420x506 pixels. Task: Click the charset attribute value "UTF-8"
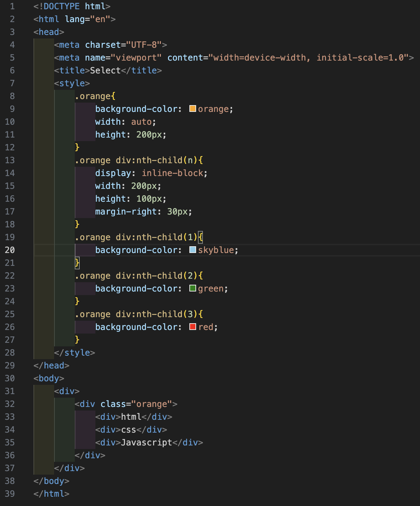pos(144,45)
